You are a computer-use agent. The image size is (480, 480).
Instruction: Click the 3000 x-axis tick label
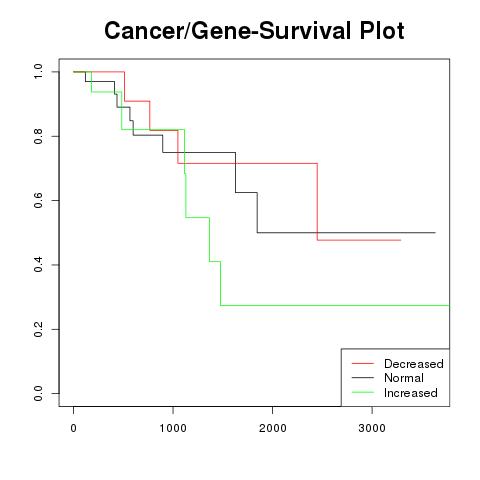[372, 428]
